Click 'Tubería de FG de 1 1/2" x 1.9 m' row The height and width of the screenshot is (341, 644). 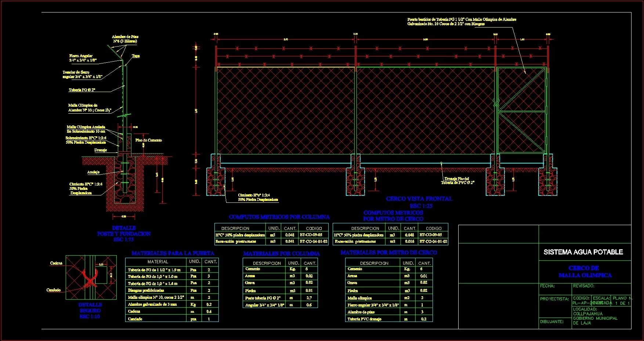coord(172,270)
